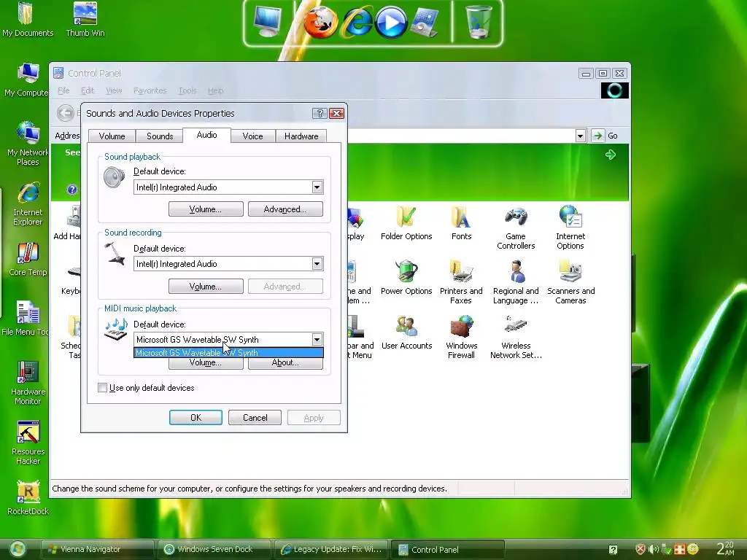The height and width of the screenshot is (560, 747).
Task: Switch to Legacy Update taskbar button
Action: pyautogui.click(x=331, y=549)
